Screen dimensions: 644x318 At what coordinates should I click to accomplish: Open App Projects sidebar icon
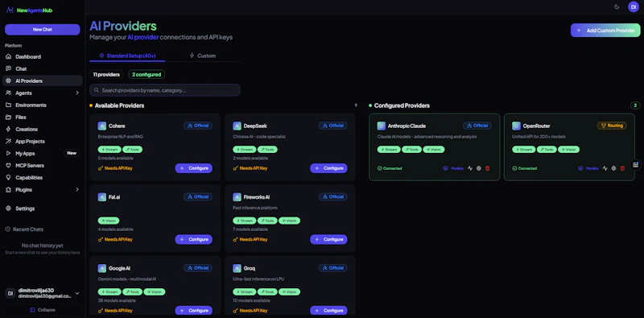(x=8, y=142)
